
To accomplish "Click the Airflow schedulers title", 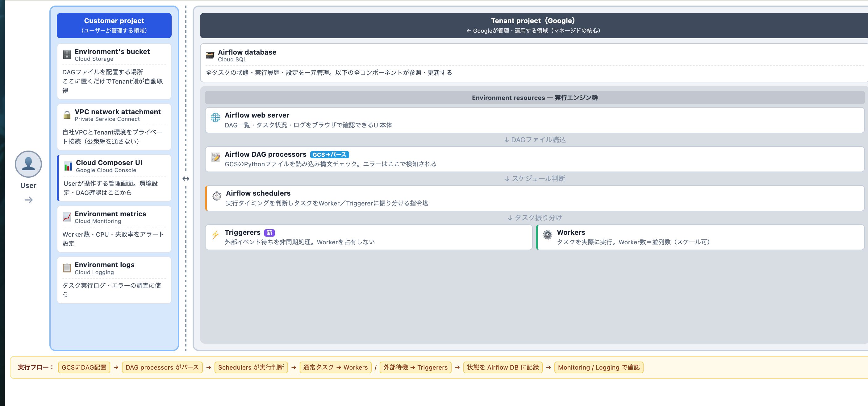I will (258, 193).
